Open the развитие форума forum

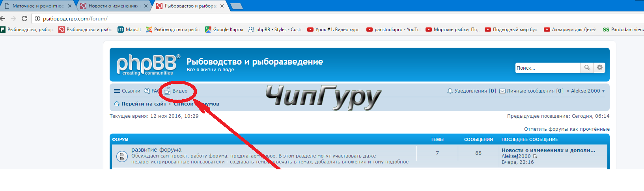tap(156, 150)
